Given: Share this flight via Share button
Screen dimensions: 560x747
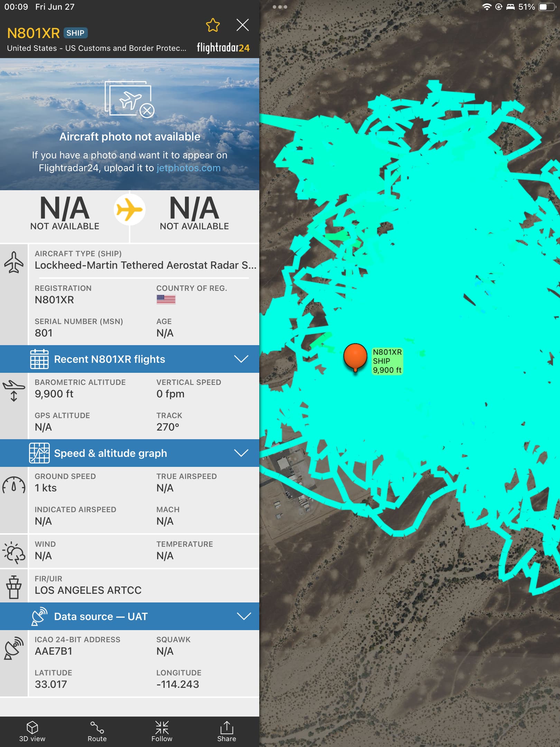Looking at the screenshot, I should click(227, 731).
